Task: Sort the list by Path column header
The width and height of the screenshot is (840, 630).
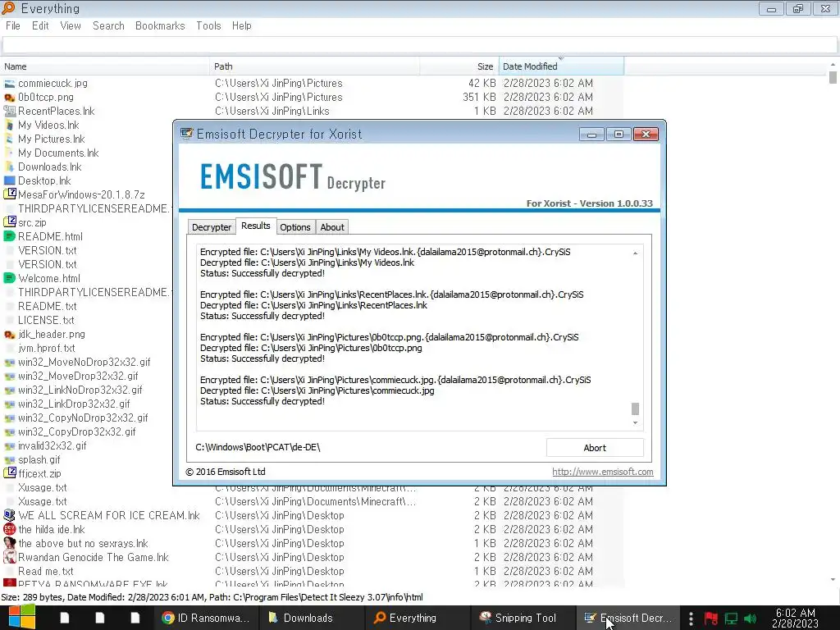Action: 315,66
